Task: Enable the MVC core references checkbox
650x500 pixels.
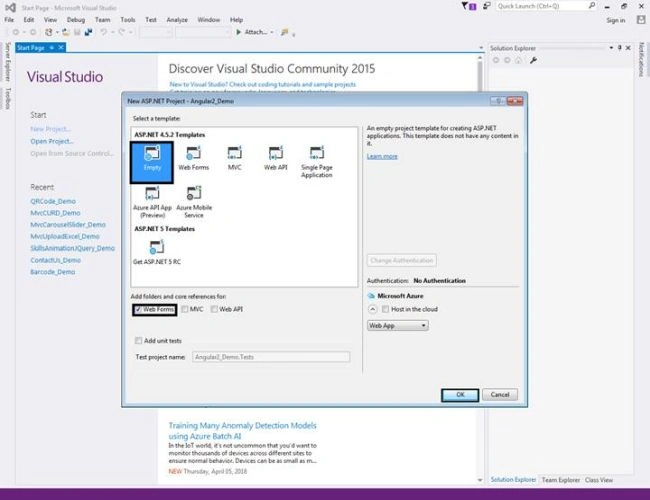Action: coord(185,309)
